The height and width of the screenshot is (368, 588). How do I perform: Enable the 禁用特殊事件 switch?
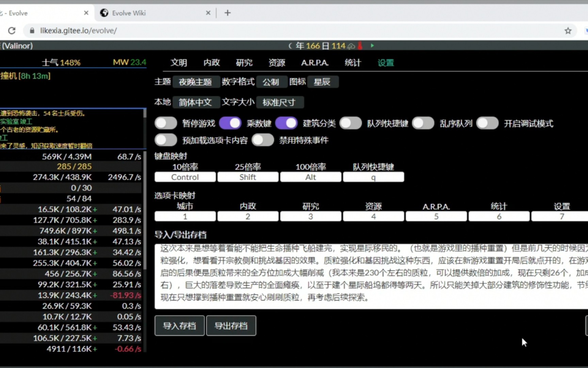click(263, 140)
